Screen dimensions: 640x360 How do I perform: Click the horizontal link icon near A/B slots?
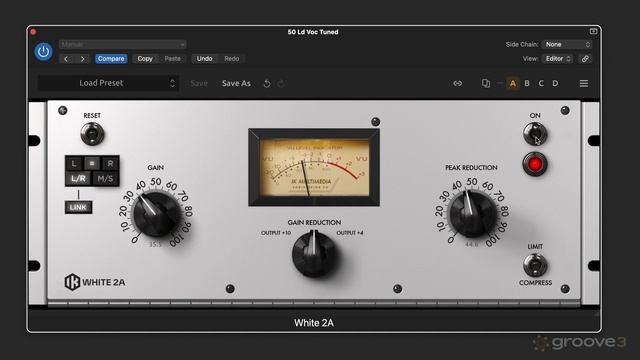(458, 83)
